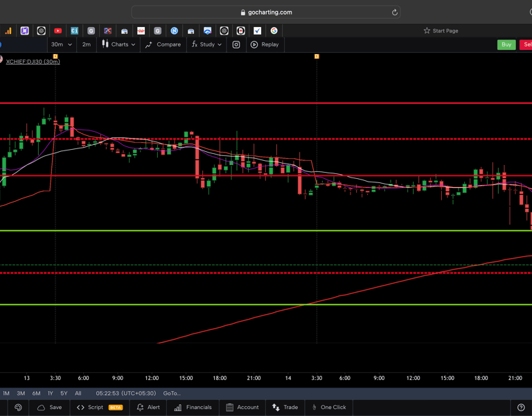Open the red and white newspaper bookmark
532x416 pixels.
pyautogui.click(x=141, y=31)
